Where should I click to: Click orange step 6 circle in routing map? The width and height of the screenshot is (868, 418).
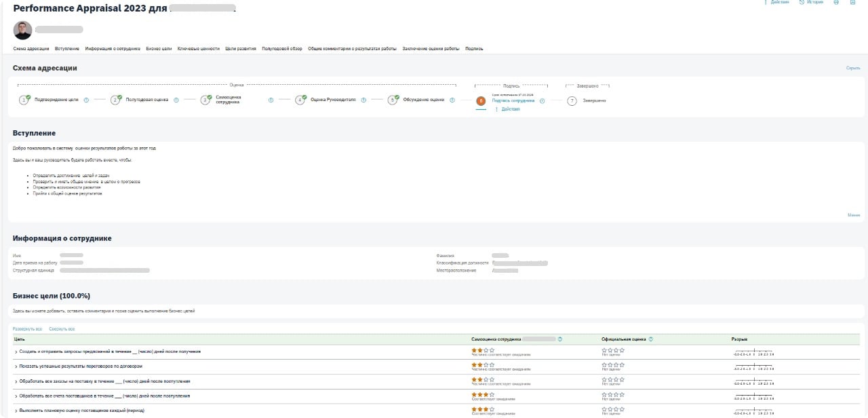pos(481,100)
